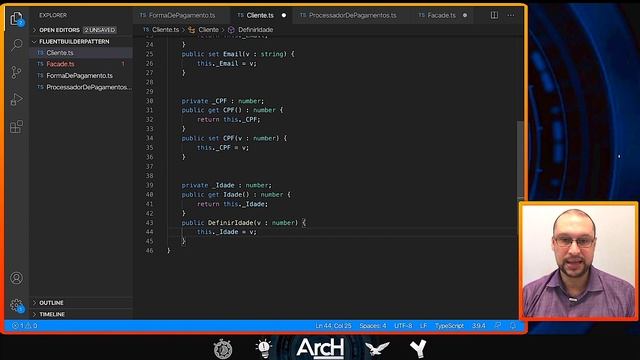Click the EXPLORER panel title
The width and height of the screenshot is (640, 360).
point(53,15)
